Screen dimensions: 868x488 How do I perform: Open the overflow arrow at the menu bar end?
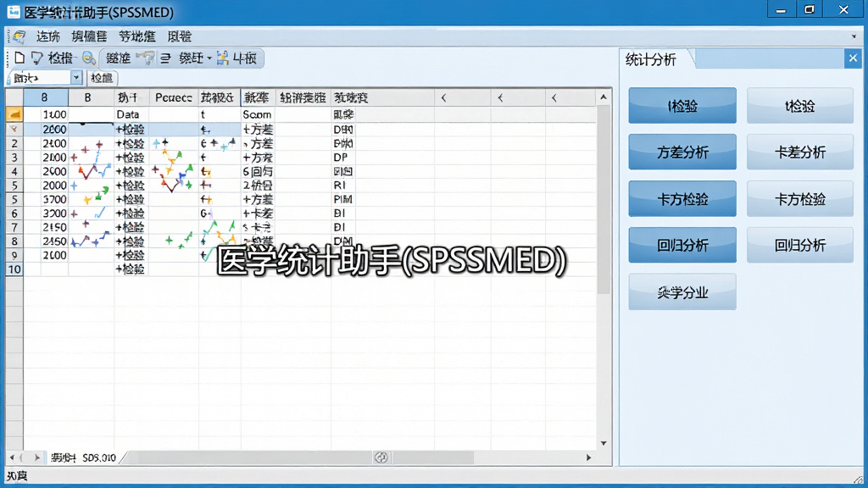click(854, 37)
